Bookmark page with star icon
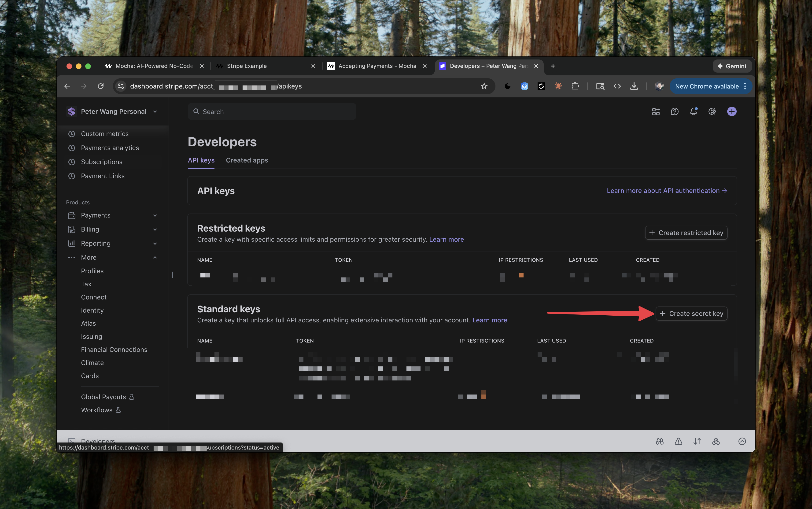The height and width of the screenshot is (509, 812). 484,86
